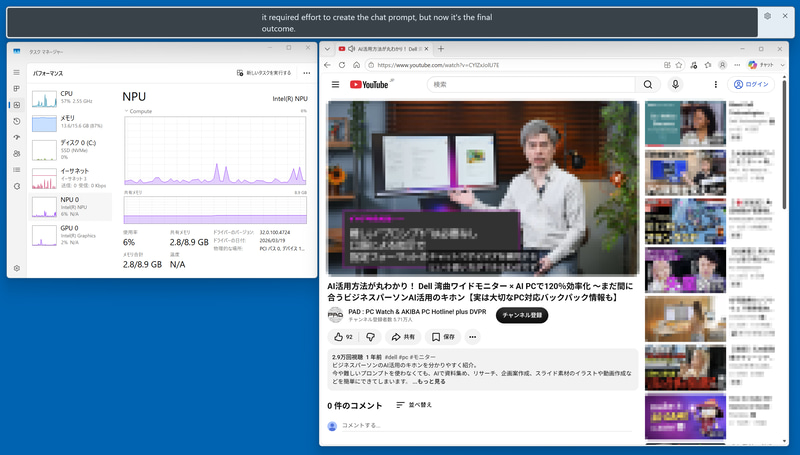Screen dimensions: 800x455
Task: Open Edge settings and more menu
Action: click(x=737, y=65)
